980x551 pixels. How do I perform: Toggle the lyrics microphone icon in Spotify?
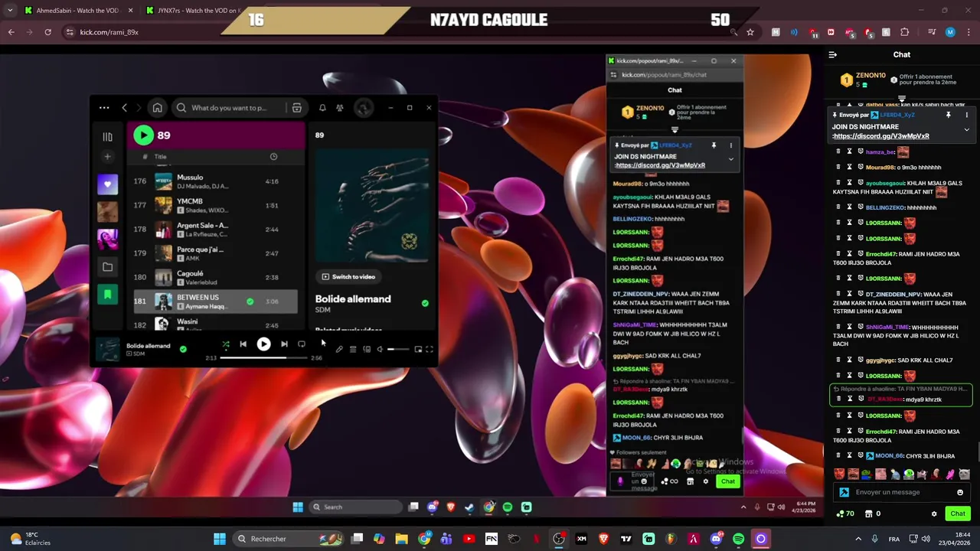[x=339, y=350]
